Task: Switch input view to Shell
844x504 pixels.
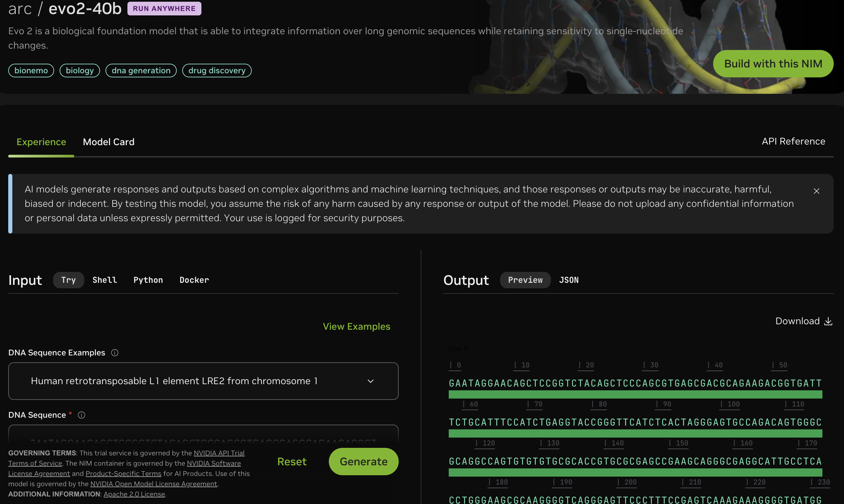Action: point(104,280)
